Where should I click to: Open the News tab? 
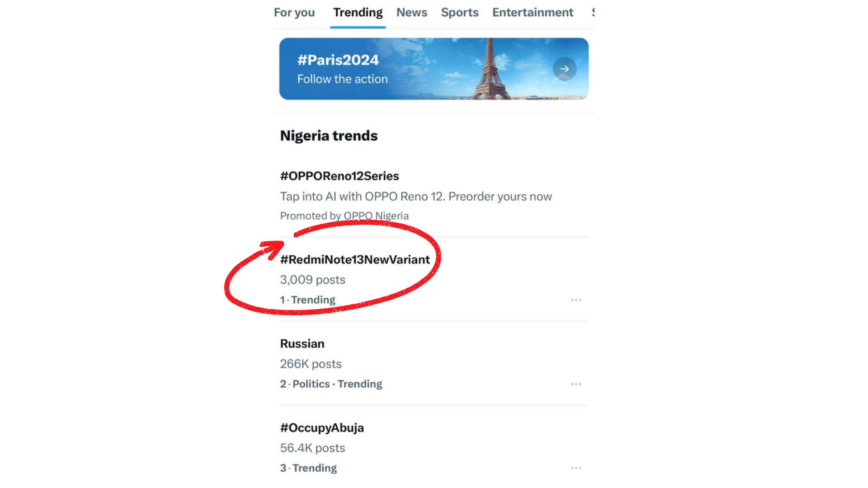click(411, 13)
